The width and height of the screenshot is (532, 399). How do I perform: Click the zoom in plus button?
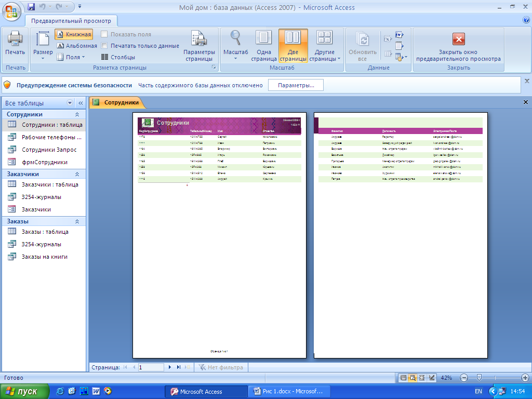coord(525,378)
